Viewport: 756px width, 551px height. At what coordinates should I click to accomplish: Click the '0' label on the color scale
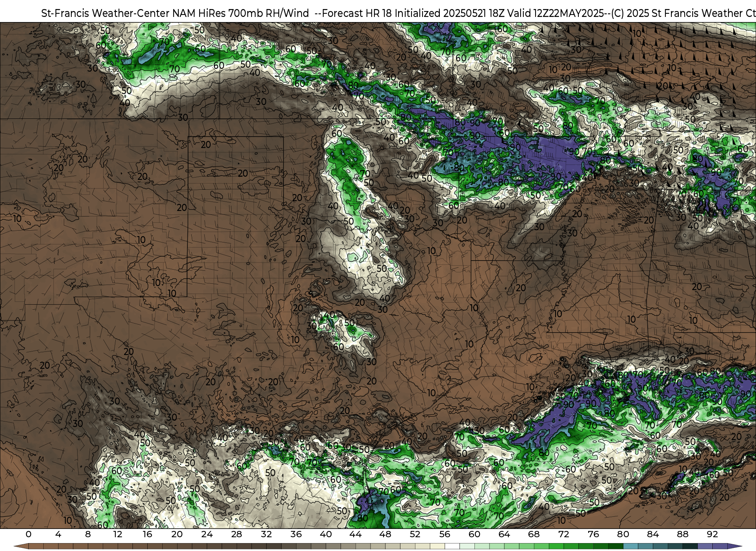(28, 534)
